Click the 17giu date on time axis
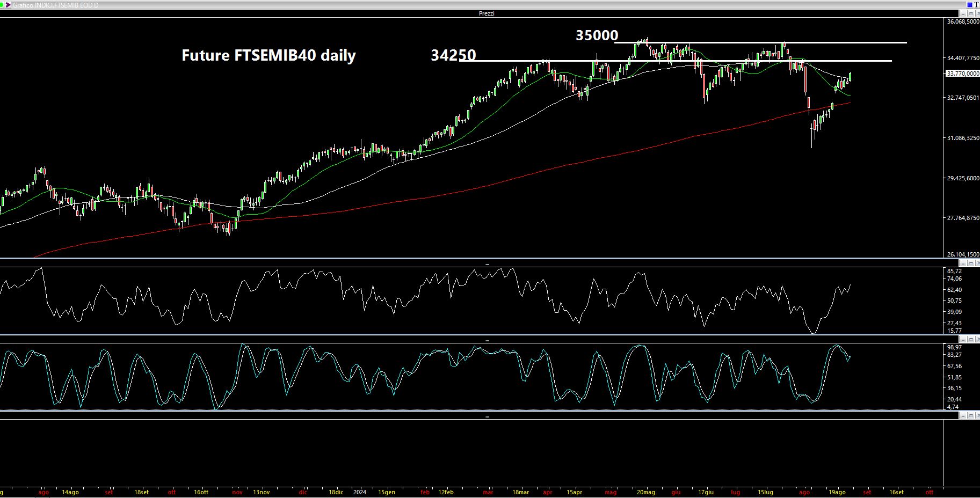980x498 pixels. pos(706,492)
